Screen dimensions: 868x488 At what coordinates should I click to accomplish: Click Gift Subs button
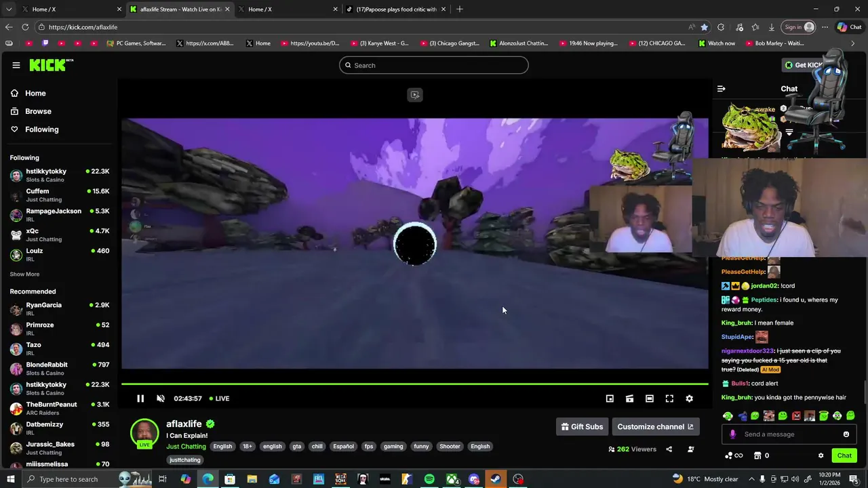click(582, 426)
